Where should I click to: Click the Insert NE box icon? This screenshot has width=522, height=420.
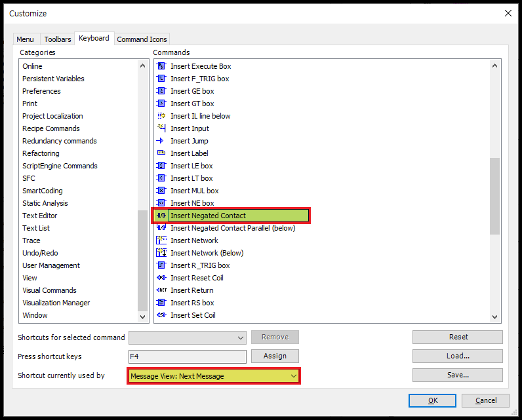161,203
